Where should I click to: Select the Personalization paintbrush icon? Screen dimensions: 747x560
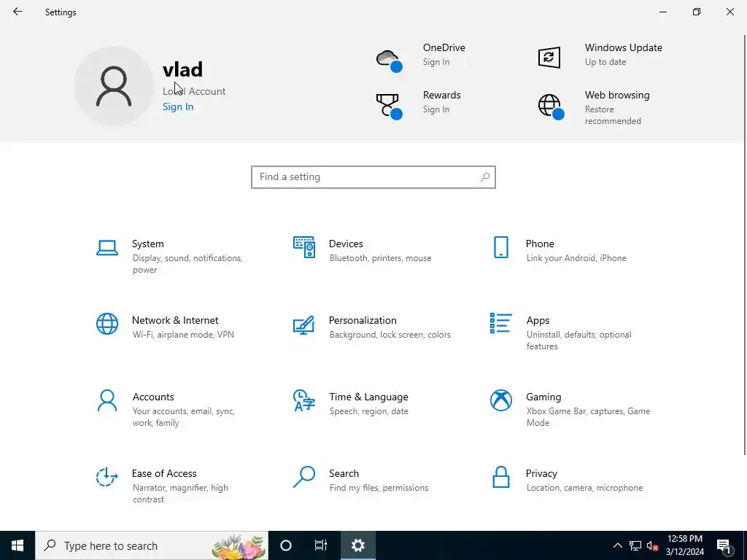click(303, 324)
